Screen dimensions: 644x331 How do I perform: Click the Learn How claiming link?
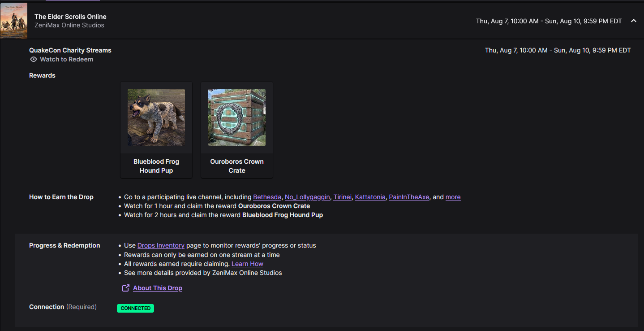(x=247, y=264)
